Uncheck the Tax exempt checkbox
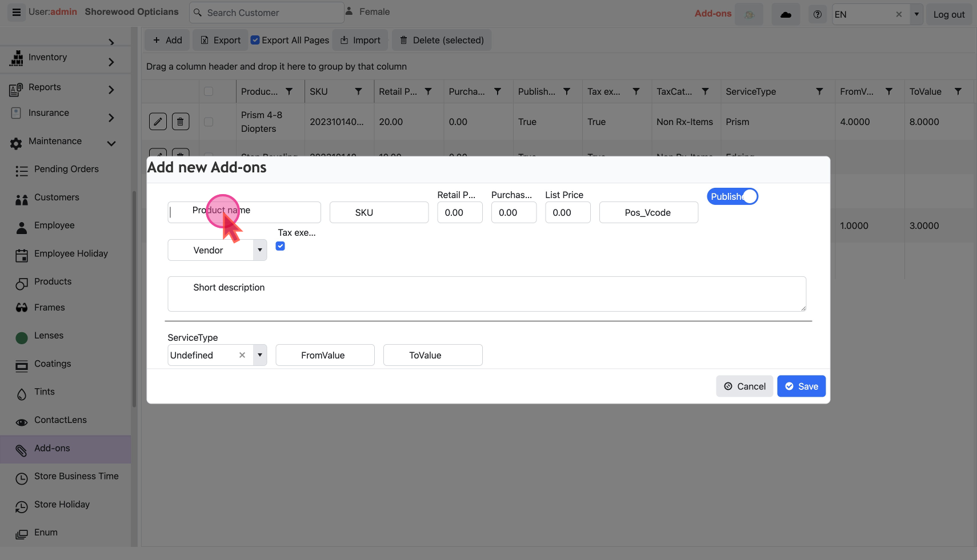Image resolution: width=977 pixels, height=560 pixels. (x=281, y=246)
